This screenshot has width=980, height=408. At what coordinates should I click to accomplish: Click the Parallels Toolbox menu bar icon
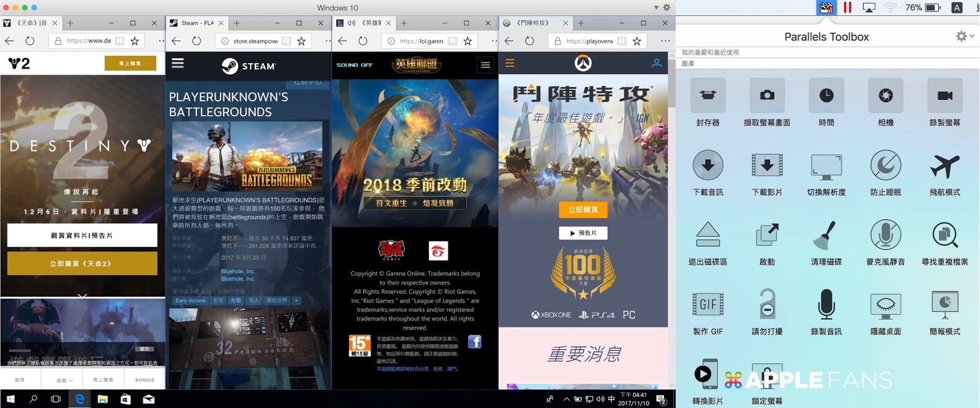click(826, 7)
